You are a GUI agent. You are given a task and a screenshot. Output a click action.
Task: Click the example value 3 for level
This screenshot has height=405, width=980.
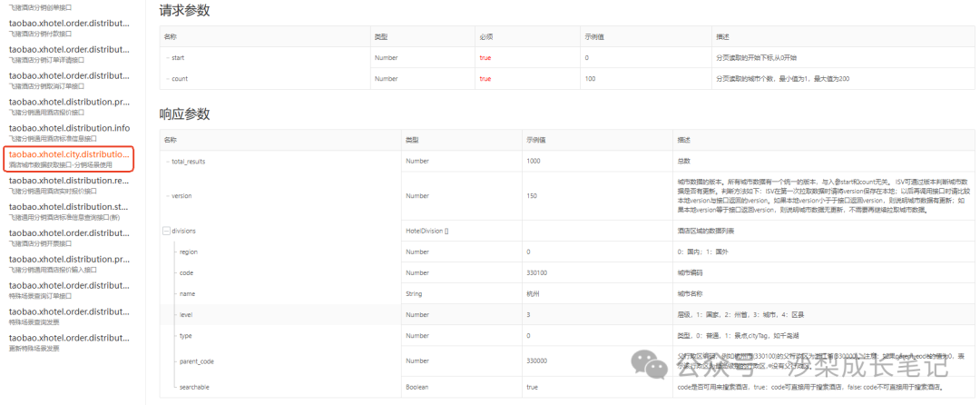pos(530,314)
